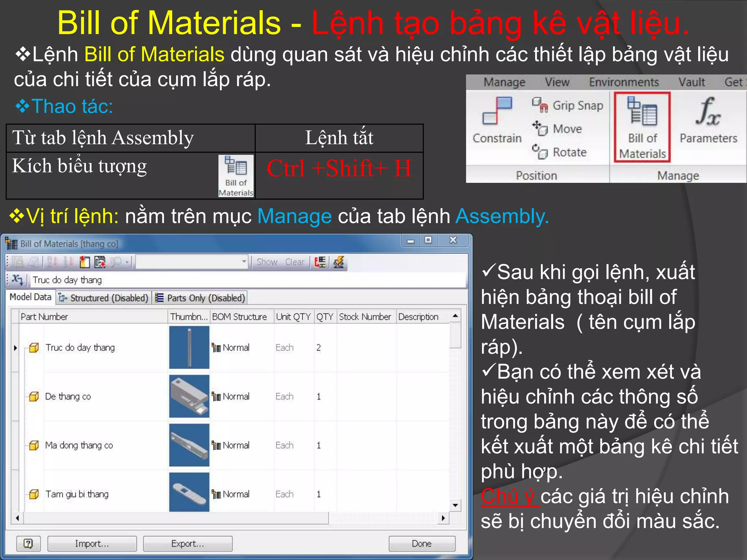The image size is (747, 560).
Task: Open the Manage ribbon tab
Action: (504, 82)
